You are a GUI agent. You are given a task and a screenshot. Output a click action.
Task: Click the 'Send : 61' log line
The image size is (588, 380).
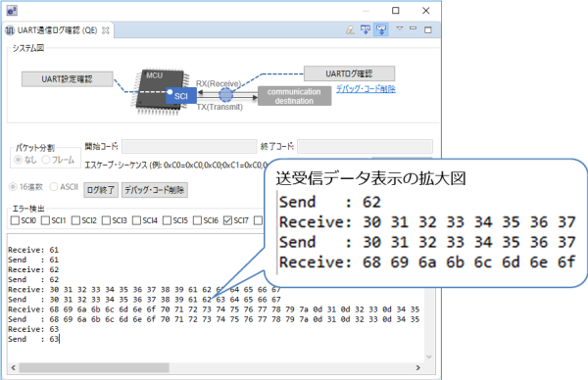pos(33,260)
